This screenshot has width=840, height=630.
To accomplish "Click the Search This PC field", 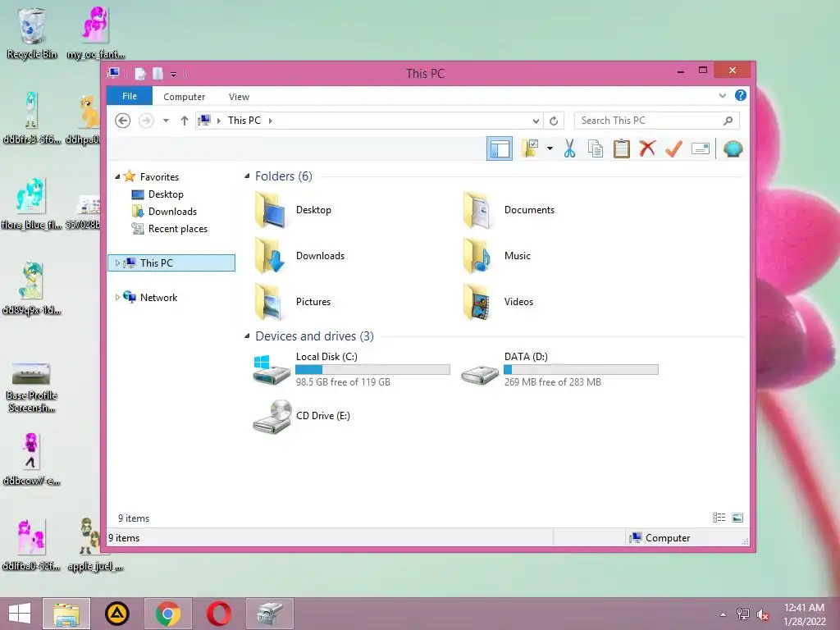I will (x=657, y=121).
